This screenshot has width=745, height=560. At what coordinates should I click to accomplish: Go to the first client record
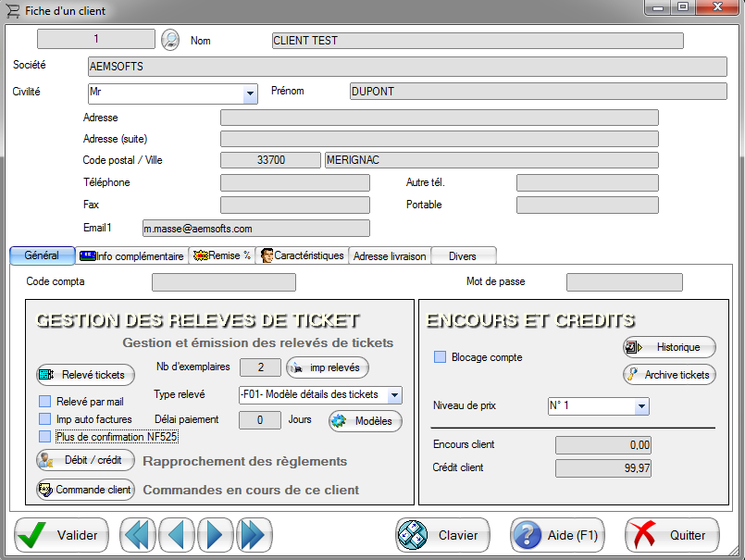(139, 535)
